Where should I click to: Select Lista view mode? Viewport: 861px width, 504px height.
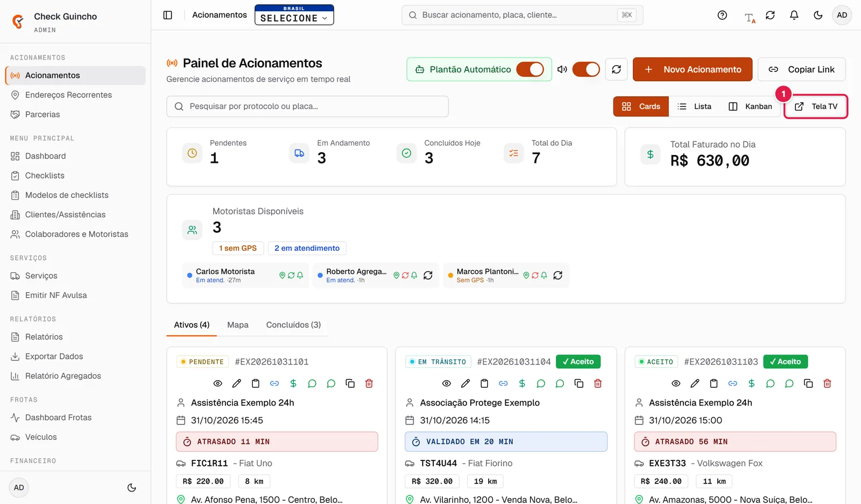pos(695,107)
